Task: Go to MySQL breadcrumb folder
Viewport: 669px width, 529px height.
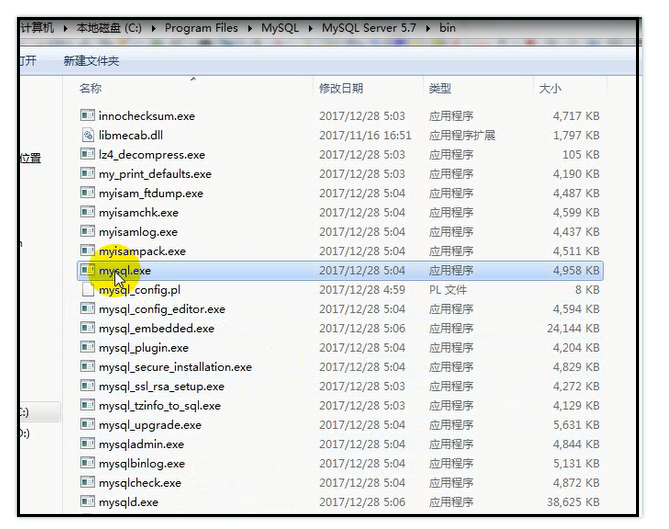Action: (x=280, y=28)
